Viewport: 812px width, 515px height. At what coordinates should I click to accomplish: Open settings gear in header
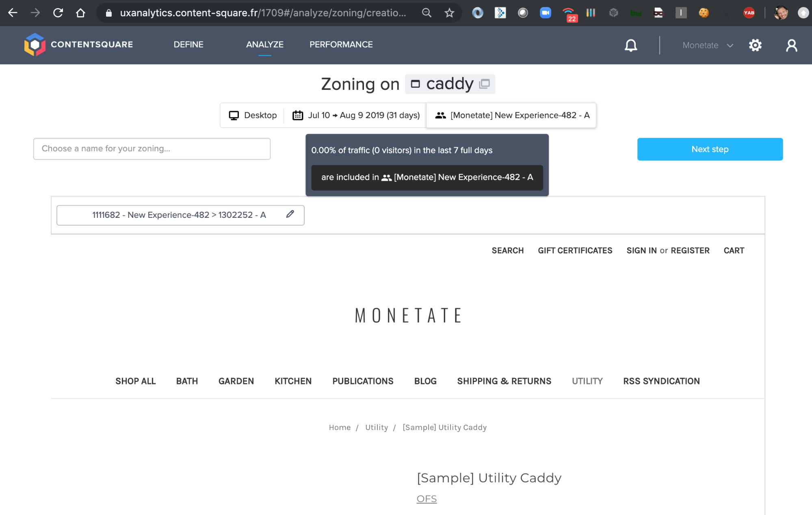(755, 45)
